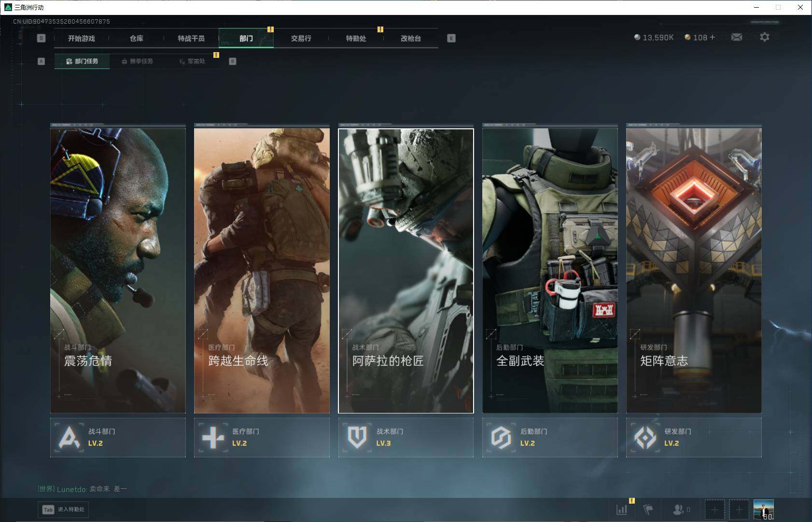This screenshot has height=522, width=812.
Task: Open the player avatar profile picture
Action: point(764,509)
